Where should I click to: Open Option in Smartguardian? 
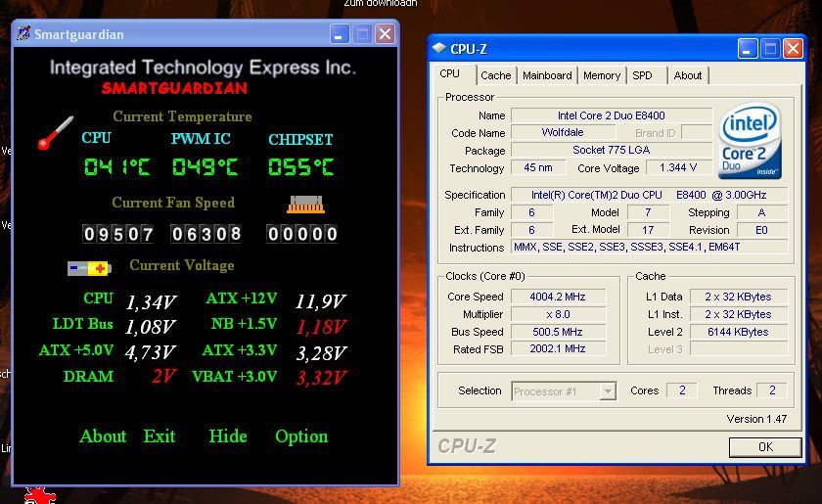(x=301, y=436)
